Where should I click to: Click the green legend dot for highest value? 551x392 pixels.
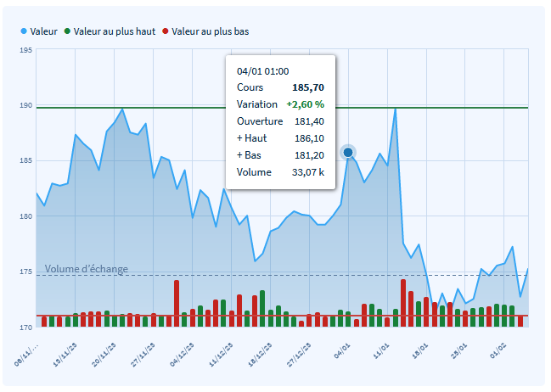coord(68,31)
